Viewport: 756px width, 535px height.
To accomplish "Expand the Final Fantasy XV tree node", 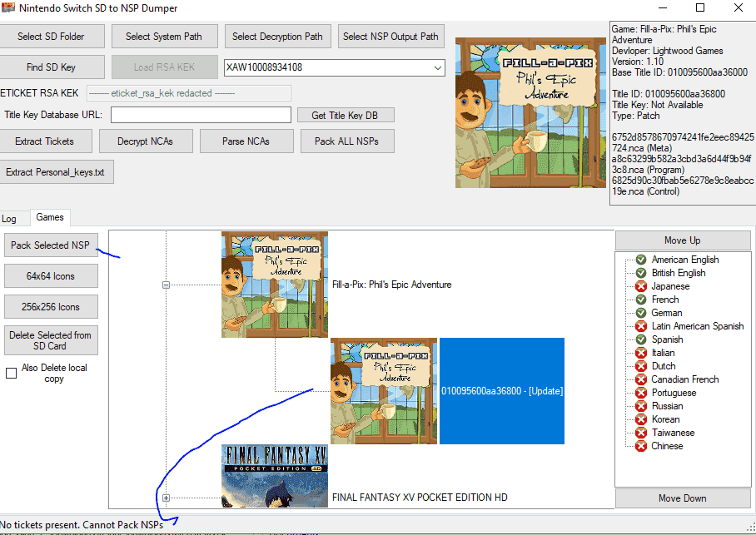I will click(x=166, y=498).
